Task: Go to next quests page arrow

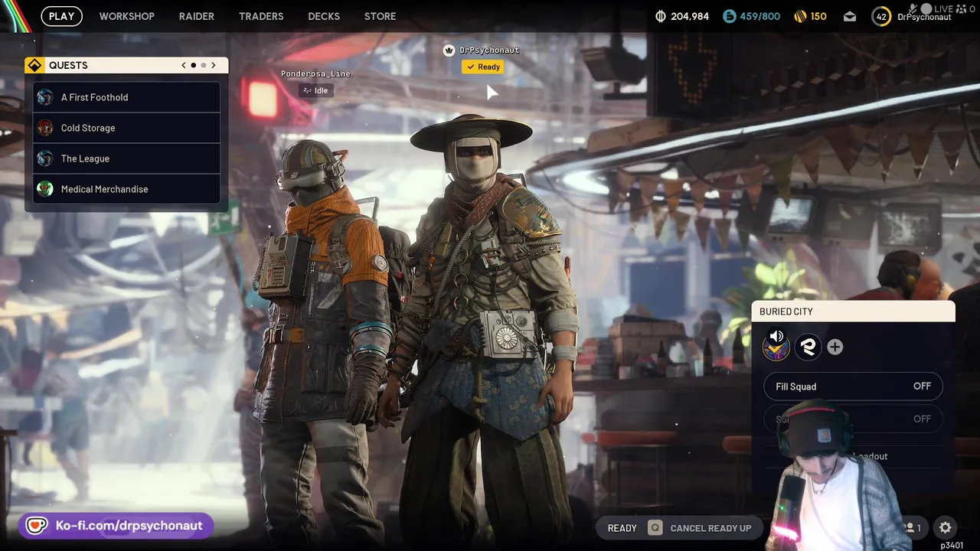Action: pyautogui.click(x=214, y=65)
